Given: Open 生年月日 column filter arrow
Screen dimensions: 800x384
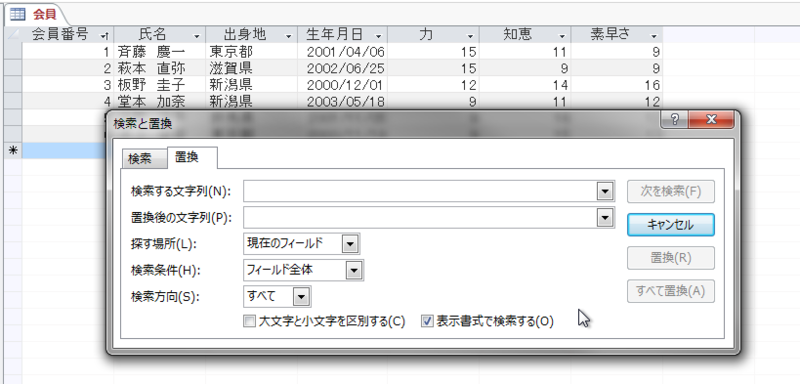Looking at the screenshot, I should tap(379, 36).
